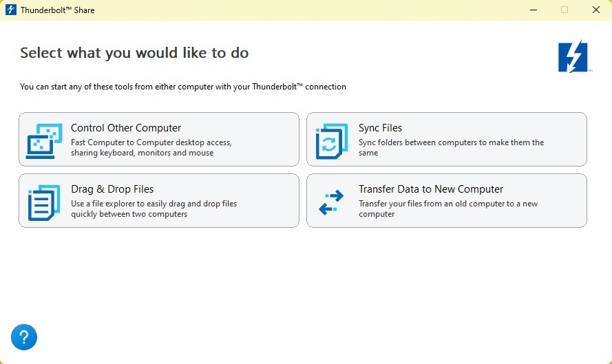Click the Control Other Computer laptop icon

(x=44, y=141)
